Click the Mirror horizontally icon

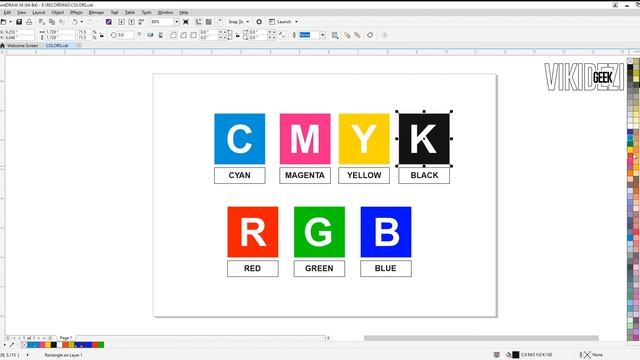(x=150, y=35)
